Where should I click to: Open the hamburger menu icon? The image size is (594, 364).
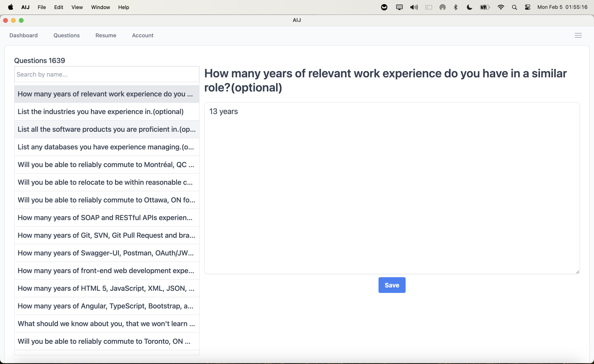pos(578,35)
